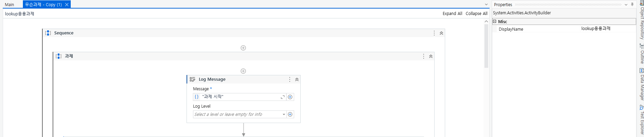Pin the Properties panel
Viewport: 644px width, 137px height.
pos(632,4)
